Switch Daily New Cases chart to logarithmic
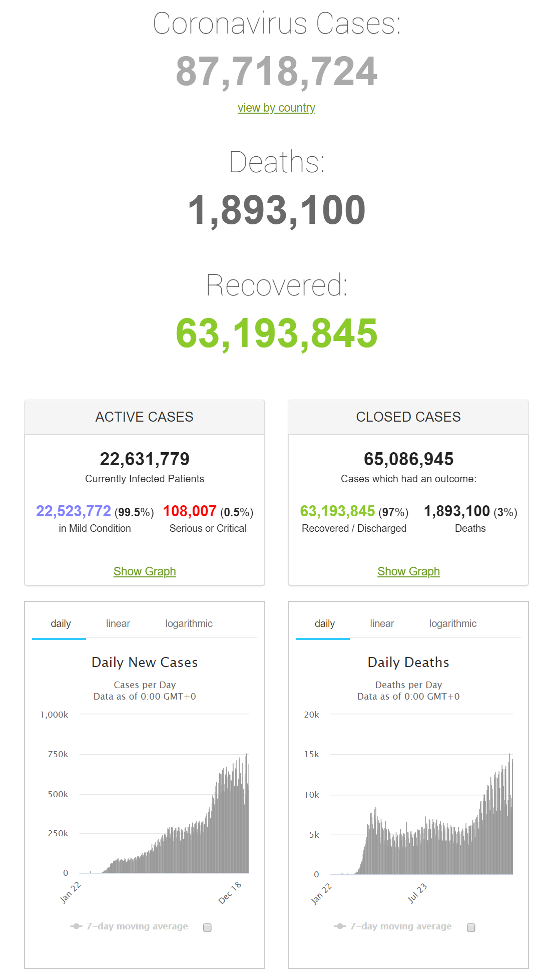 point(189,624)
